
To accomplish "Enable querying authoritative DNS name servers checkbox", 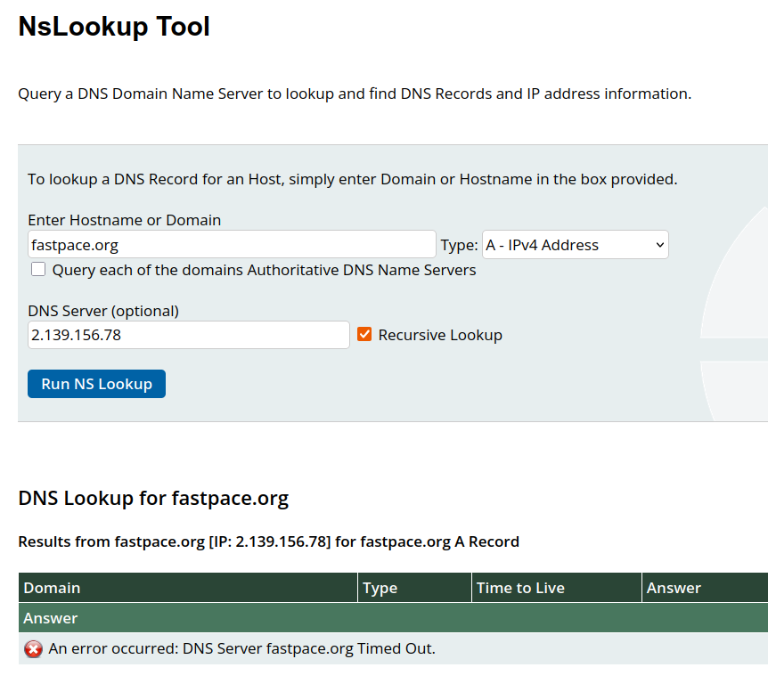I will (38, 269).
